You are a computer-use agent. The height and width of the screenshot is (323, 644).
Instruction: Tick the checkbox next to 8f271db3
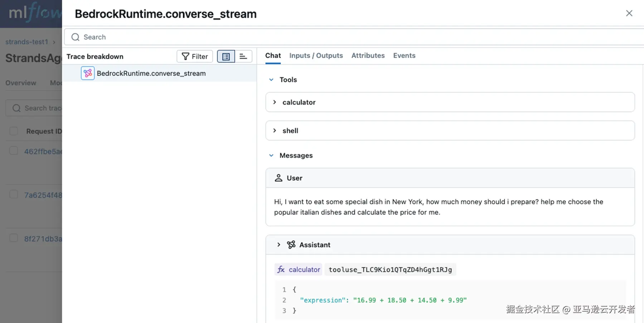pos(14,238)
